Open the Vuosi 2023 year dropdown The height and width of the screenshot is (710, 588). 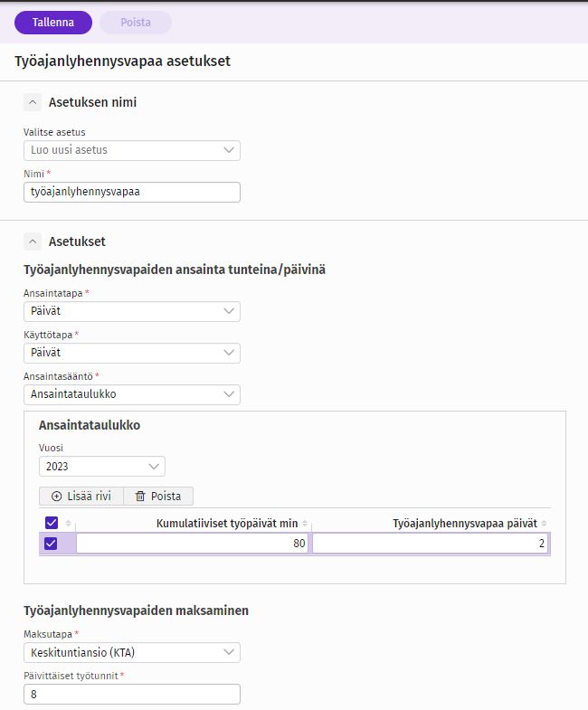[102, 467]
